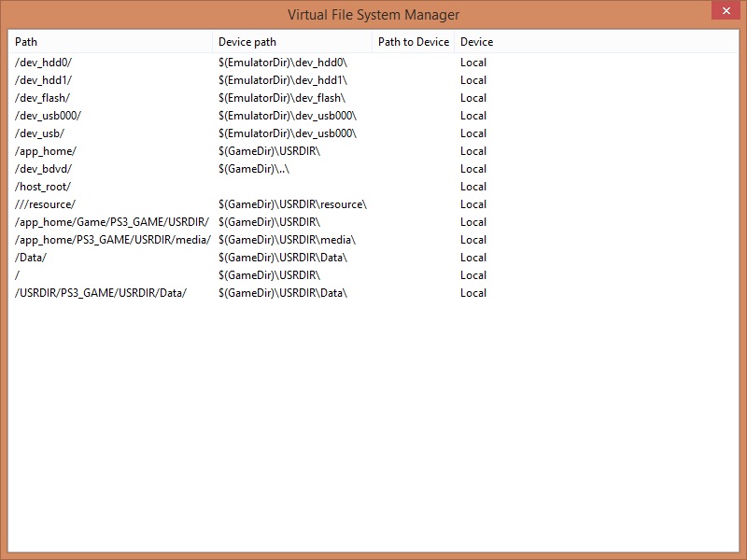Select the /dev_hdd0/ path entry

(x=43, y=63)
